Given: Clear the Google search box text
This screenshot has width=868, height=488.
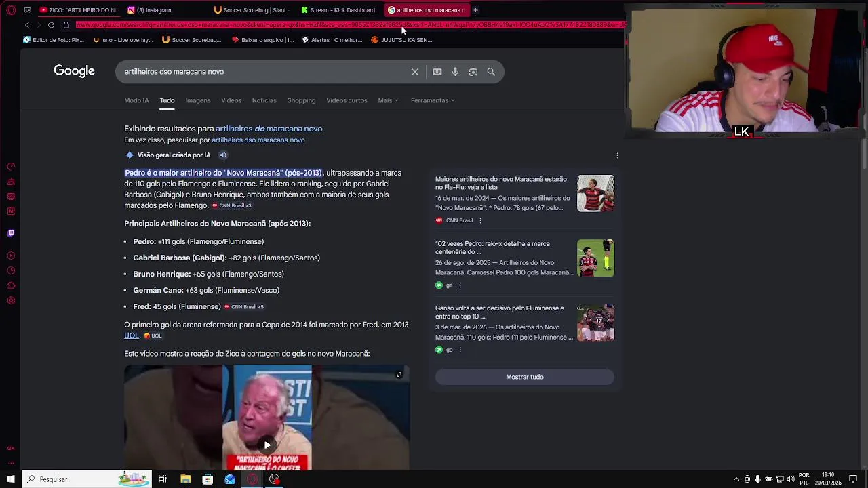Looking at the screenshot, I should (x=415, y=72).
